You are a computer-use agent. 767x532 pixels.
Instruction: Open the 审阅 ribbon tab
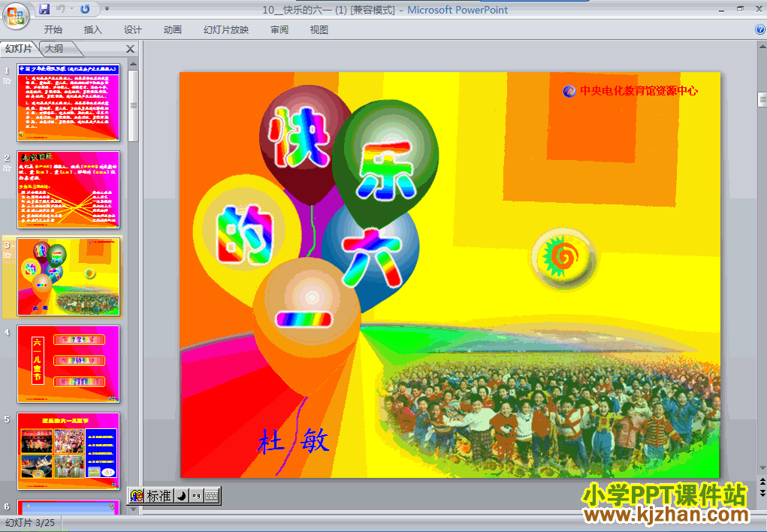(x=279, y=30)
